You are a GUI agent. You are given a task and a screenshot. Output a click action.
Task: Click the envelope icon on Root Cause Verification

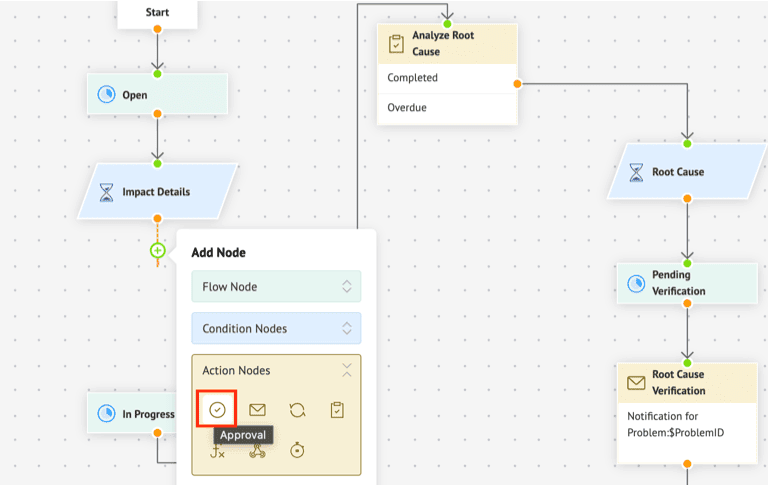[636, 383]
